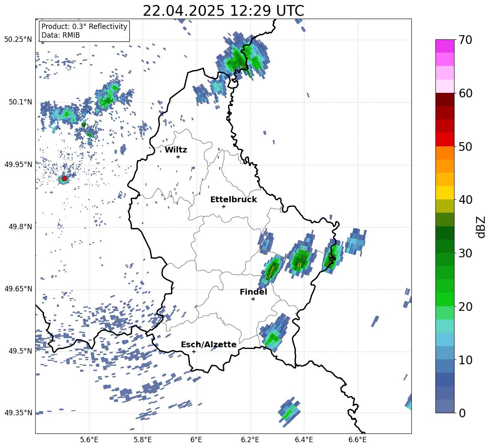The height and width of the screenshot is (448, 491).
Task: Click the dBZ colorbar axis label
Action: tap(481, 227)
